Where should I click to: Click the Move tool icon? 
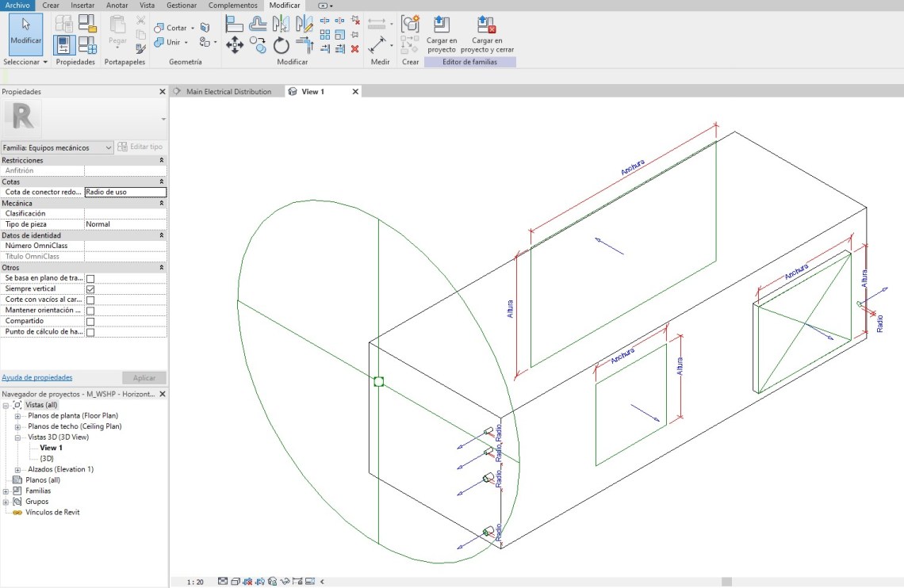[235, 45]
